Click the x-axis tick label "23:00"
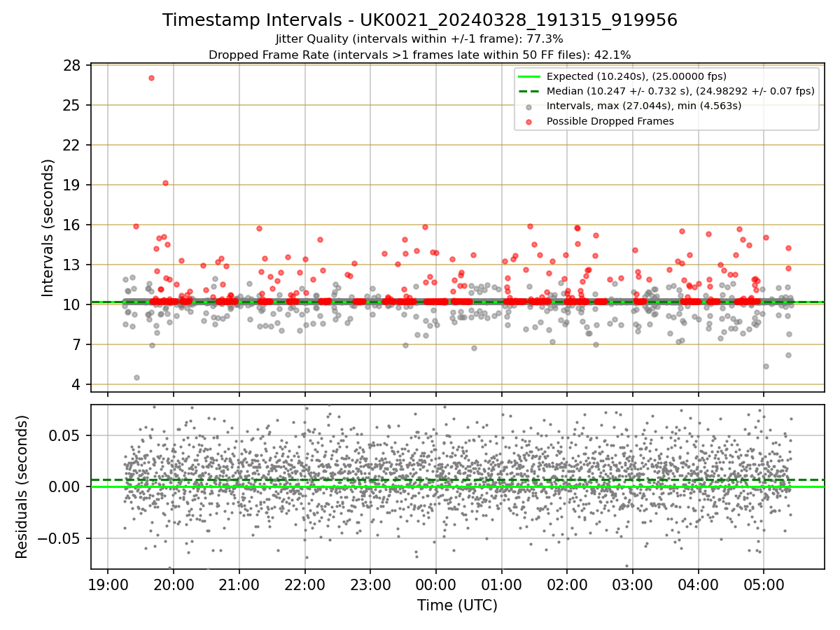 (x=370, y=584)
